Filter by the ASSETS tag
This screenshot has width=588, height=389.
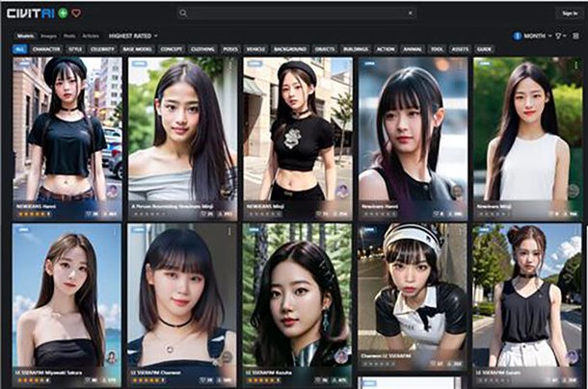point(460,49)
